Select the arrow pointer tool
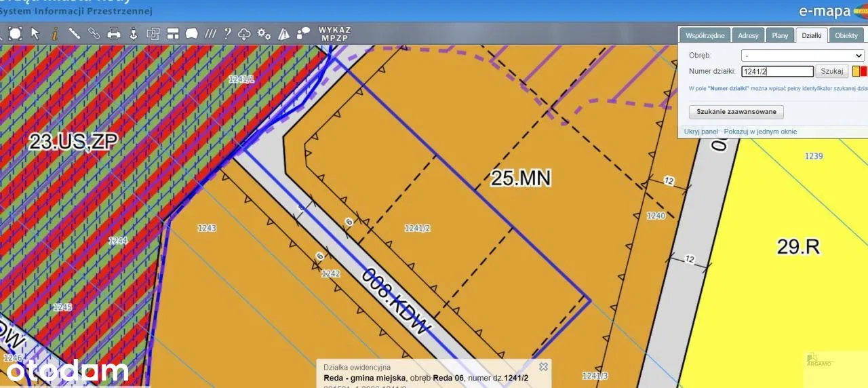 35,33
